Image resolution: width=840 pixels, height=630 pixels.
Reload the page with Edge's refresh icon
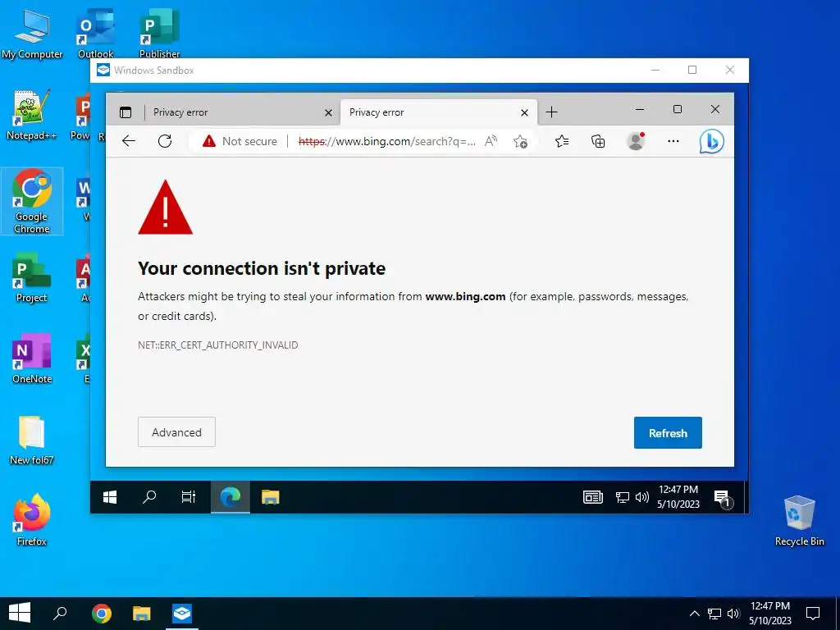[x=165, y=141]
